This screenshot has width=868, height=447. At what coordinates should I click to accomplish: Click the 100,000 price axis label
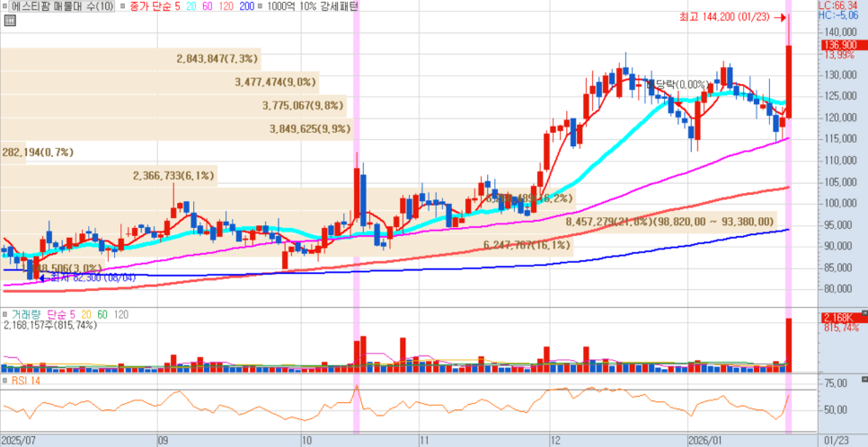(840, 203)
